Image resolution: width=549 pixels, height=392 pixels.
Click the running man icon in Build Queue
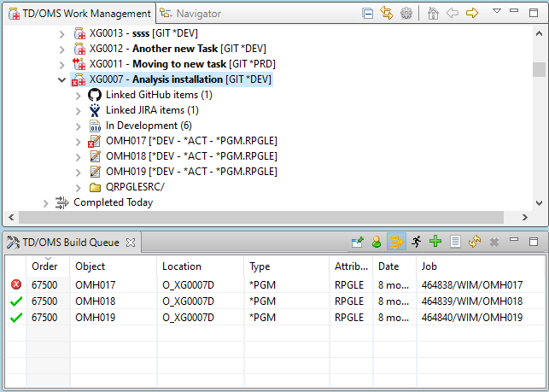click(416, 242)
